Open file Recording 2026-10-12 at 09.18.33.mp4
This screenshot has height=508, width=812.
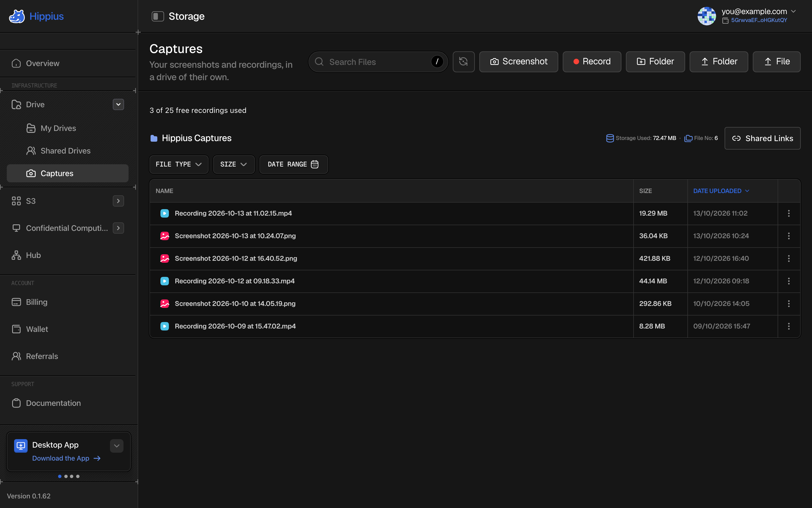(235, 281)
